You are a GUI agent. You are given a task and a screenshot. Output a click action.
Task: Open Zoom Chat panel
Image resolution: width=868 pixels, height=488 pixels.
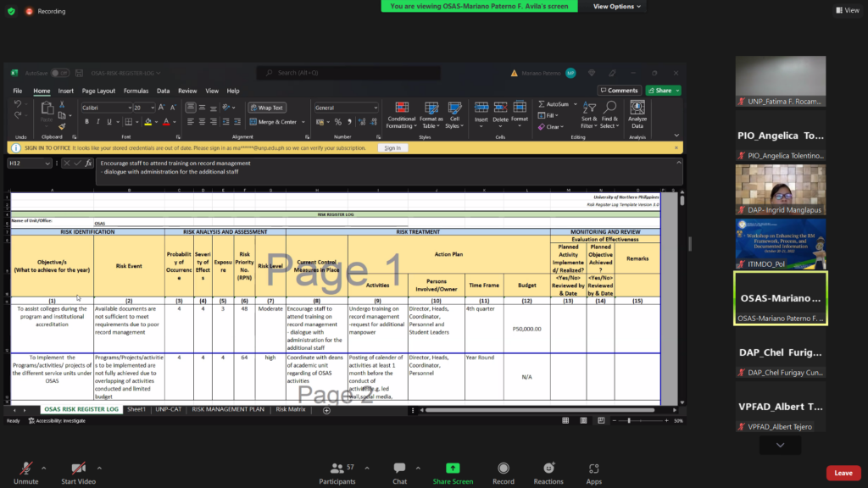click(400, 474)
